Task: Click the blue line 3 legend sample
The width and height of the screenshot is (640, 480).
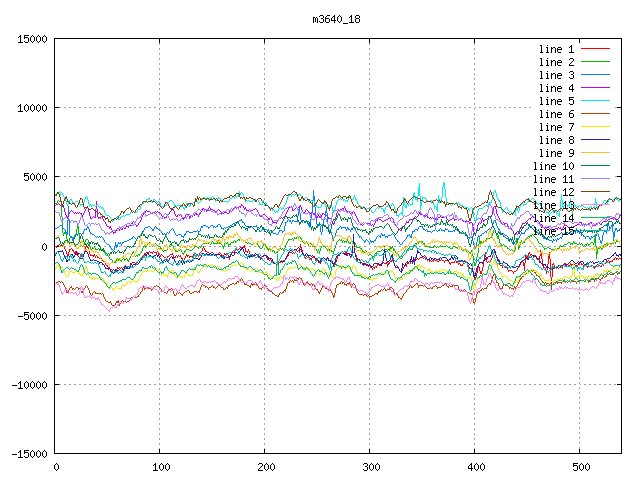Action: (x=595, y=75)
